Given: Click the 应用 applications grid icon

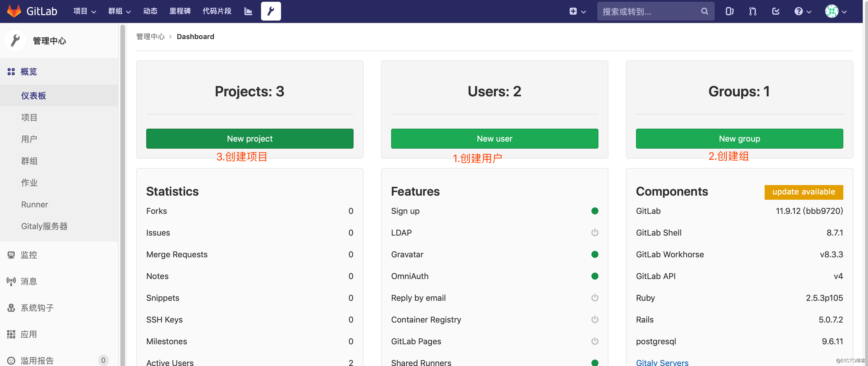Looking at the screenshot, I should coord(11,334).
